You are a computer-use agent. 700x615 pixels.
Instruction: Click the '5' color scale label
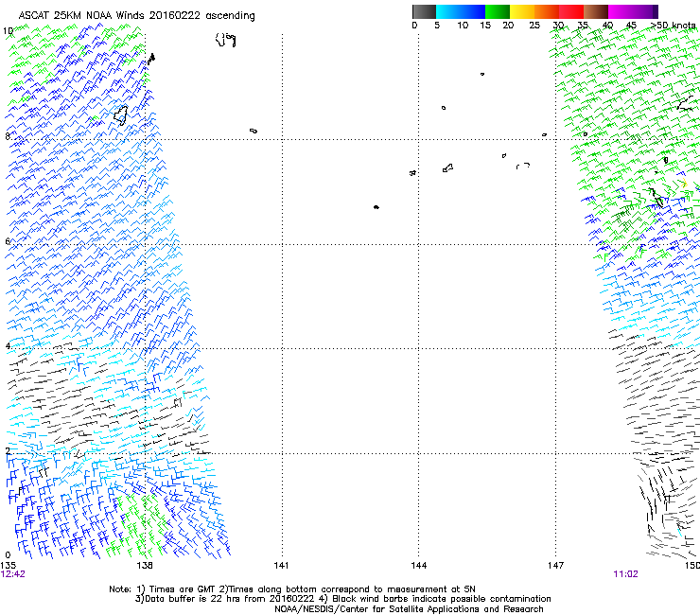(437, 26)
